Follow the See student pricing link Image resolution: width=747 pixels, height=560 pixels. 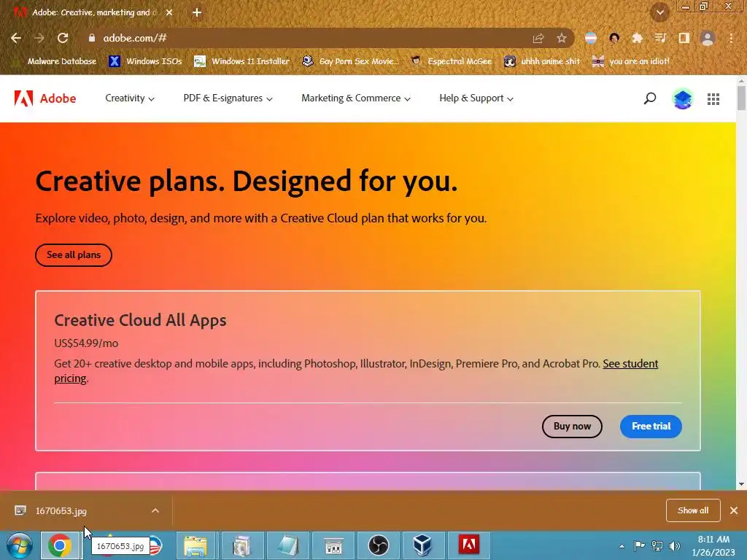[x=630, y=364]
